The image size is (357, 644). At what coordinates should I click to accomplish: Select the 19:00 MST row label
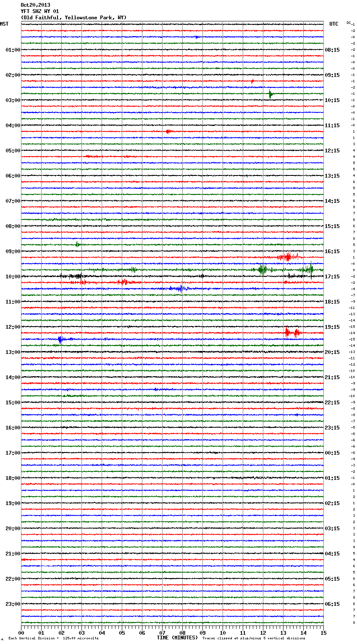pyautogui.click(x=13, y=503)
